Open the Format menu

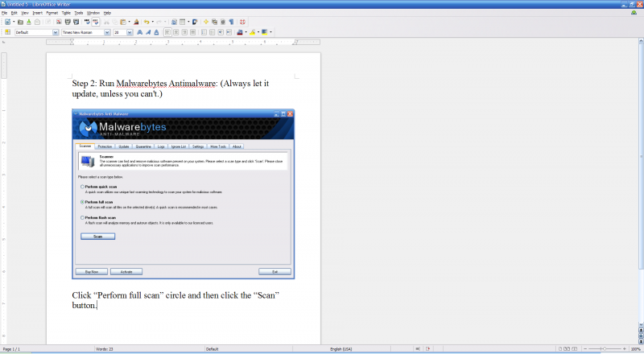52,13
